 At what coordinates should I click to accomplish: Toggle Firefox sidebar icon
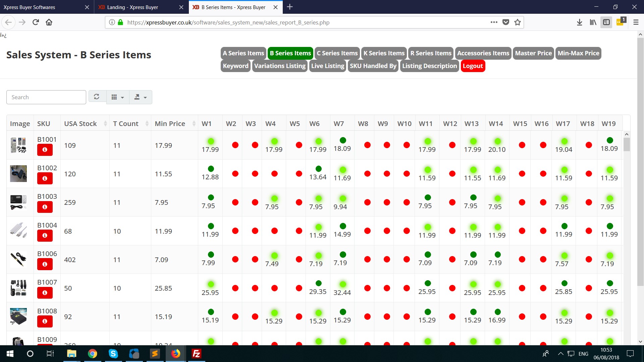pos(606,22)
